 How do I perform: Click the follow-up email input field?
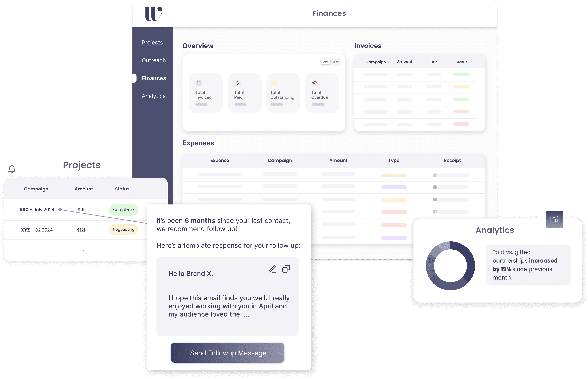pyautogui.click(x=228, y=297)
